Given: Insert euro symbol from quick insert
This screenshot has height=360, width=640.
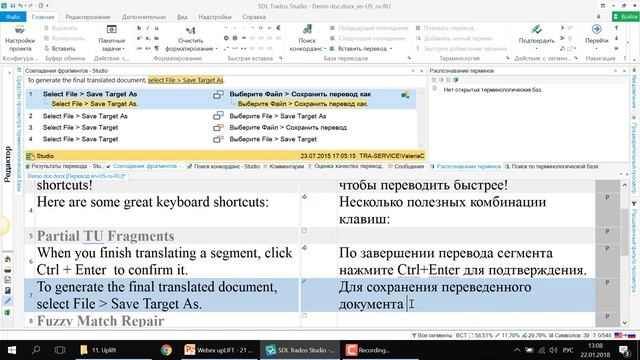Looking at the screenshot, I should (278, 28).
